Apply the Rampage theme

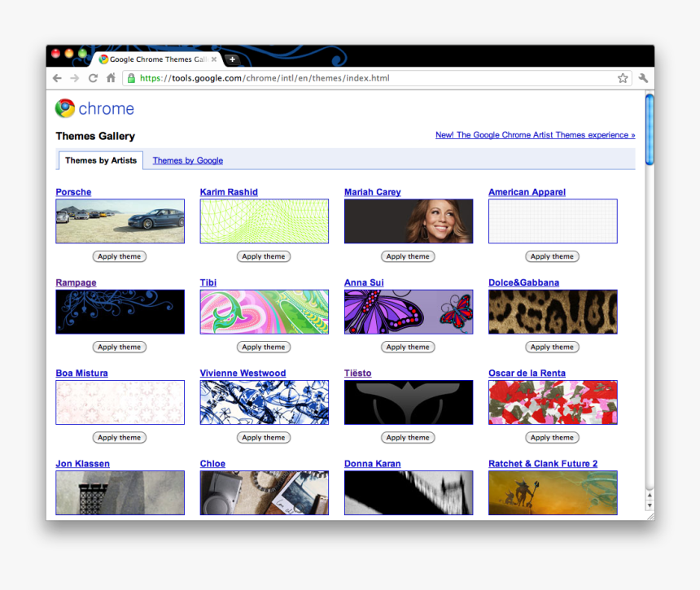[119, 347]
